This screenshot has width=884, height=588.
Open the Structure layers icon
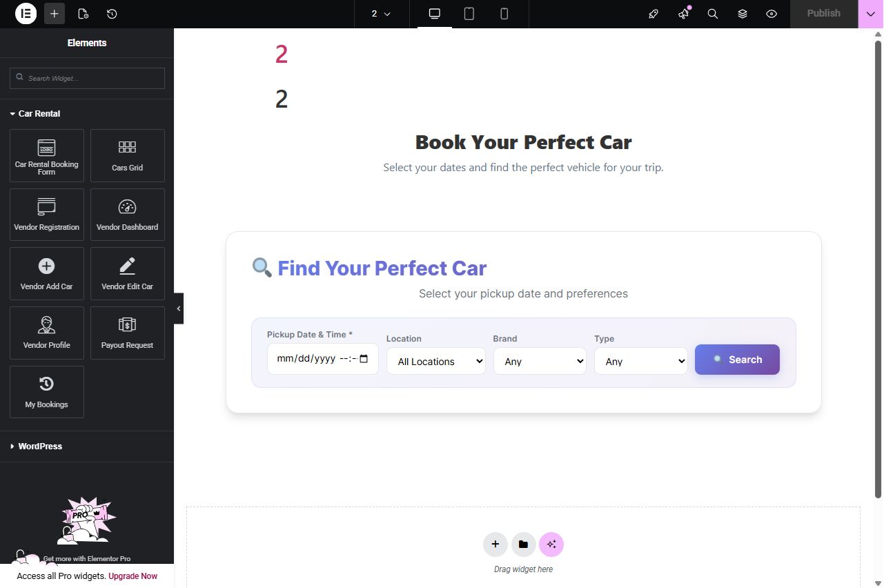click(x=743, y=14)
